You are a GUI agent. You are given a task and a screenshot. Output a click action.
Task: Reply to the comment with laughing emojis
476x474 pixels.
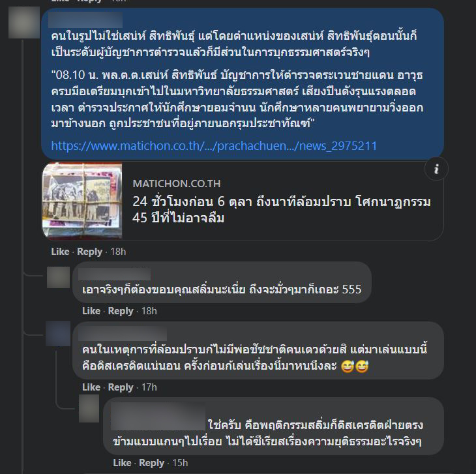(121, 387)
